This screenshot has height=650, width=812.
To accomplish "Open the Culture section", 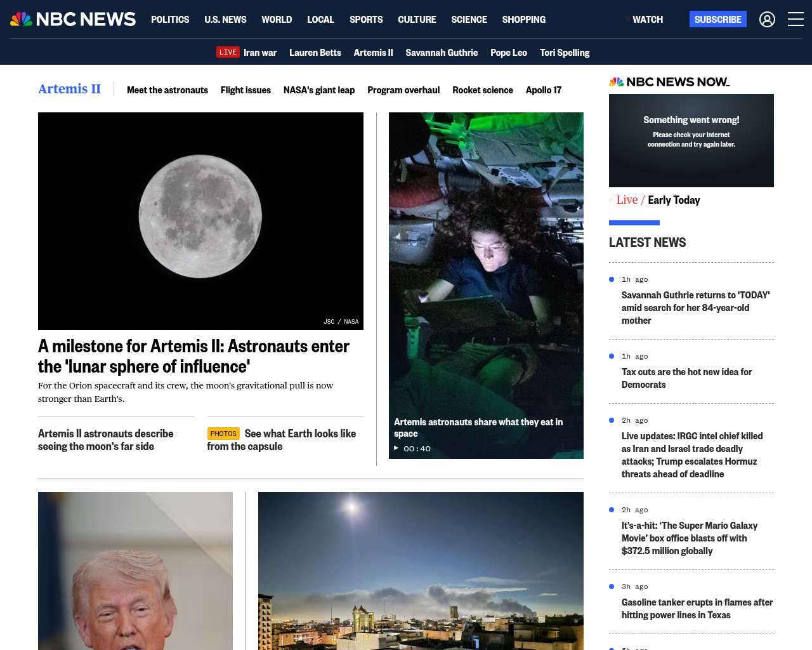I will click(417, 20).
